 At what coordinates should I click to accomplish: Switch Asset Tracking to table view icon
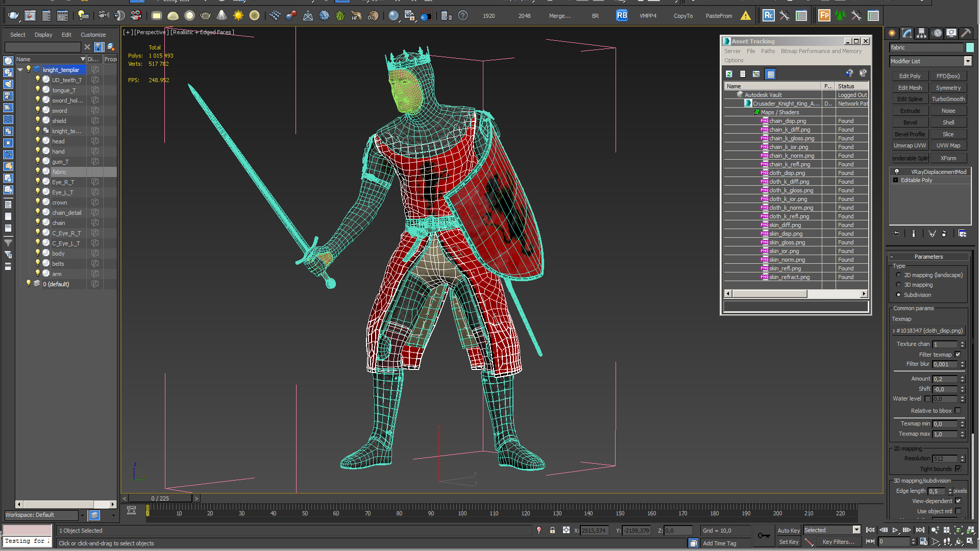pyautogui.click(x=771, y=74)
